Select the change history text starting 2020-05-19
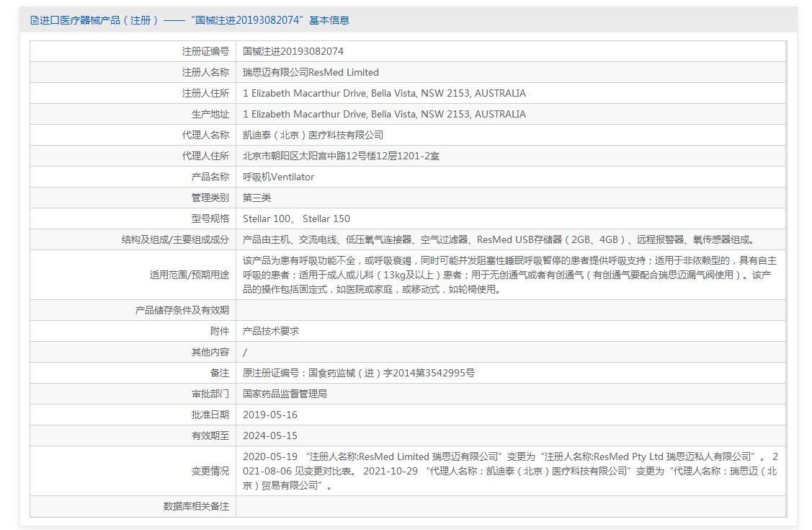 click(x=510, y=471)
